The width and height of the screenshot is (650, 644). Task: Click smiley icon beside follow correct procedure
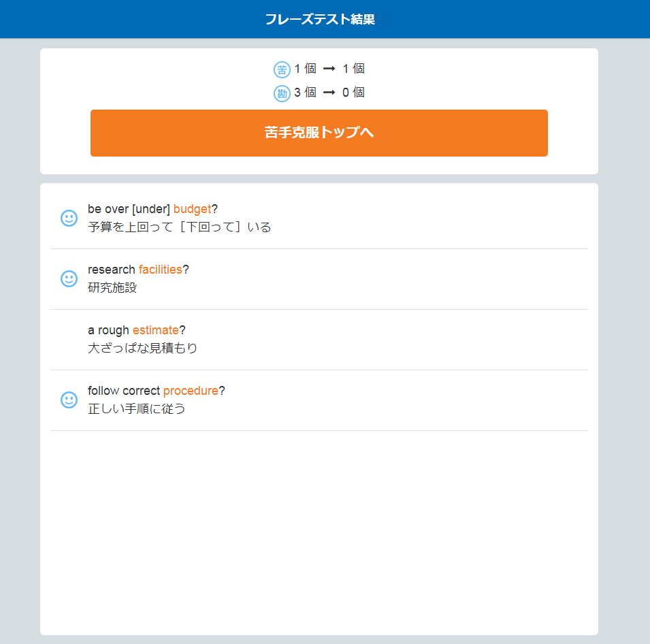69,400
